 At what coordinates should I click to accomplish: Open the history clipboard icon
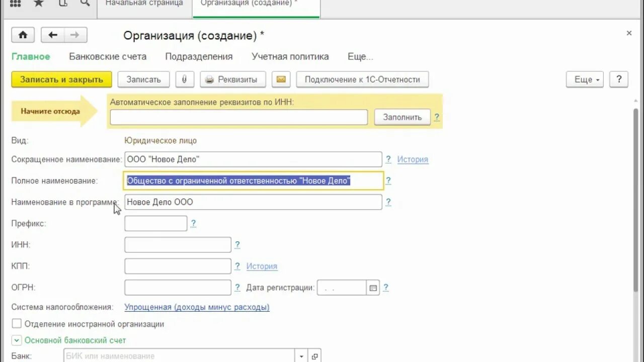(62, 4)
